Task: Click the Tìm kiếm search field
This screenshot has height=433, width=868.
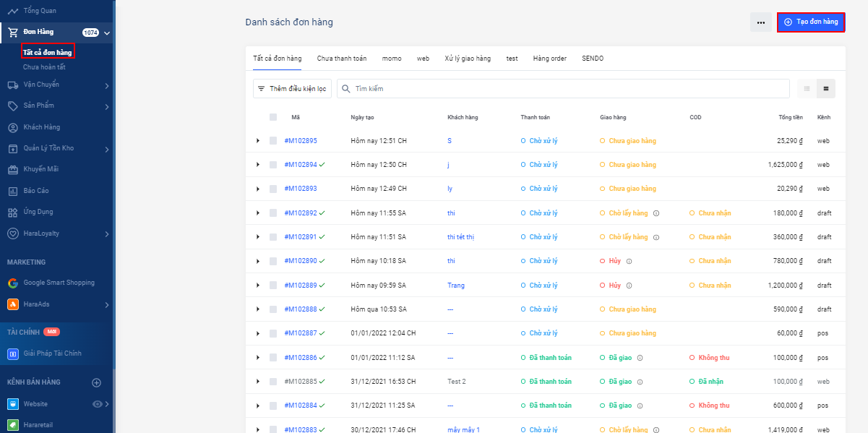Action: click(x=563, y=88)
